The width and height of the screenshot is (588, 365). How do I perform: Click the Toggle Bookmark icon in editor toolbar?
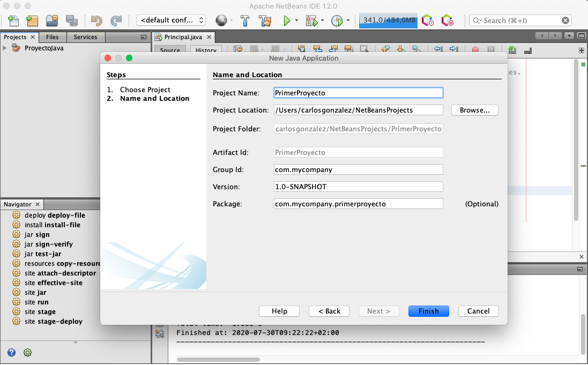416,49
